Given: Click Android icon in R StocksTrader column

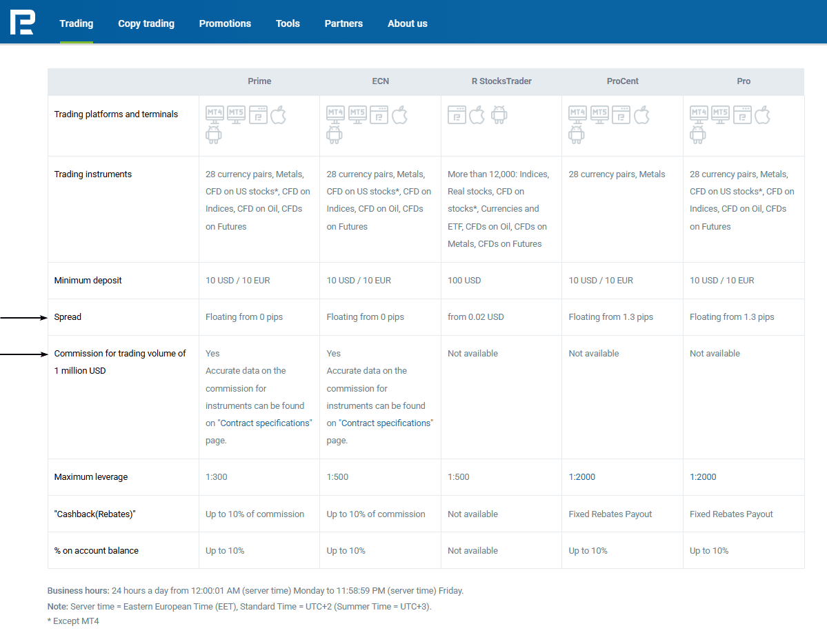Looking at the screenshot, I should (499, 114).
